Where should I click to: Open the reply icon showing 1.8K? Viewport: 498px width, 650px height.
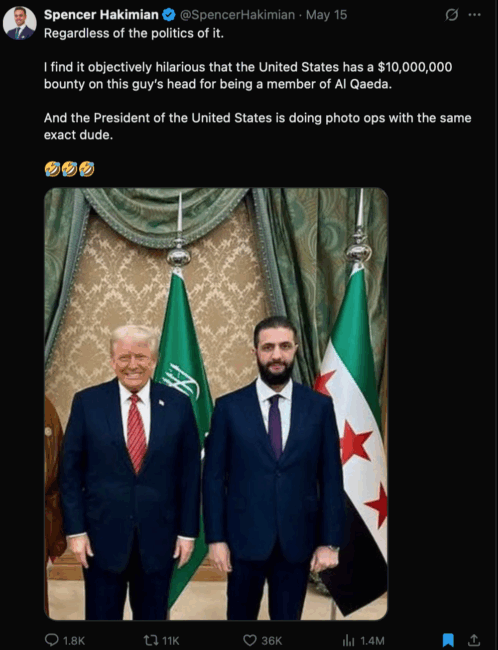pyautogui.click(x=51, y=640)
